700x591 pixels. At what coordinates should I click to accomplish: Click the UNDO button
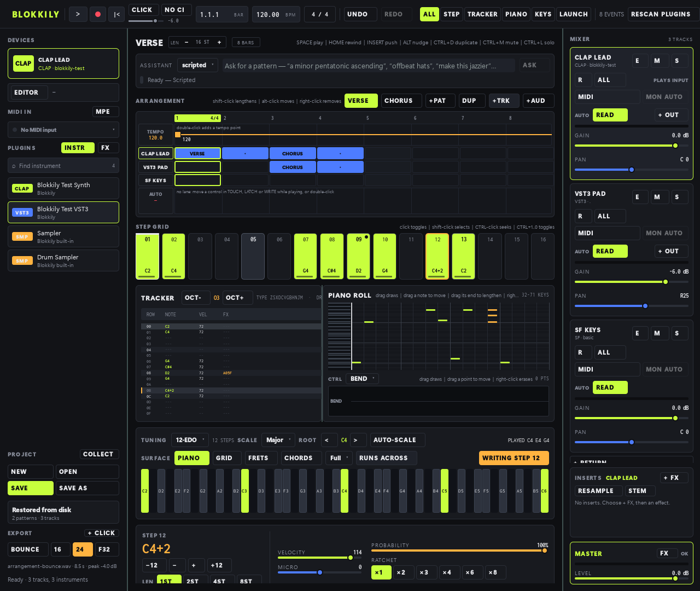point(360,14)
